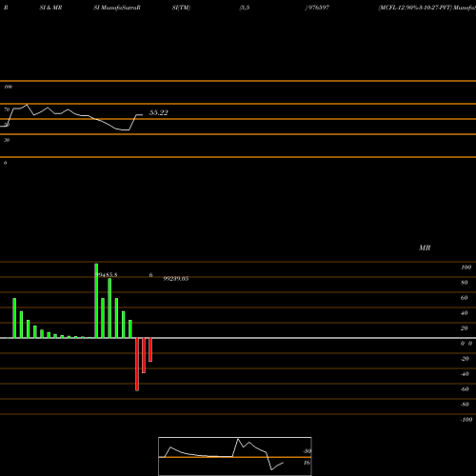Click the SI MunafaSutraR header text

tap(117, 8)
